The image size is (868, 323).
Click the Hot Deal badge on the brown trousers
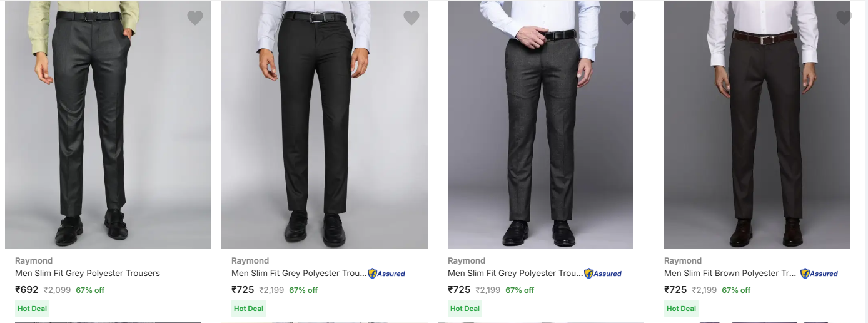tap(681, 309)
